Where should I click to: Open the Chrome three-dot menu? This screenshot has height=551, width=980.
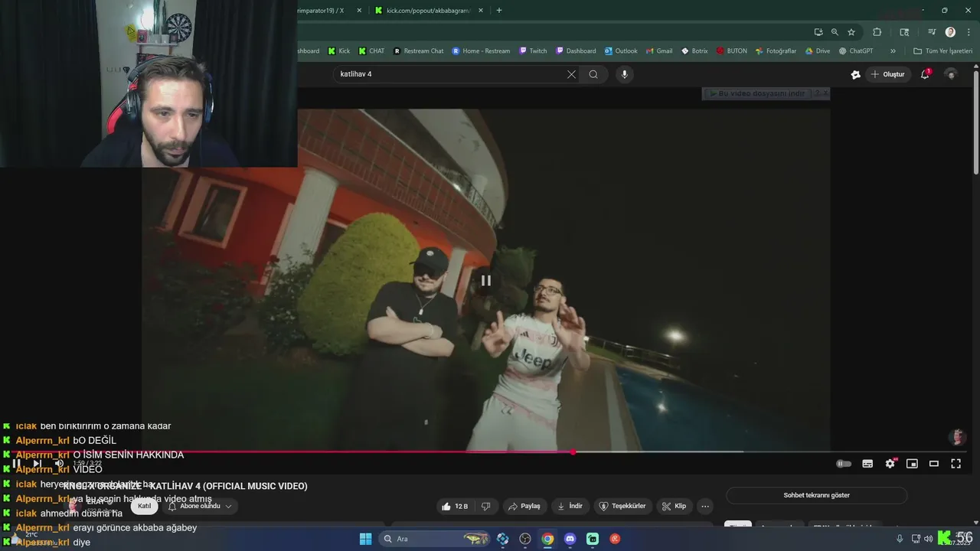coord(969,32)
